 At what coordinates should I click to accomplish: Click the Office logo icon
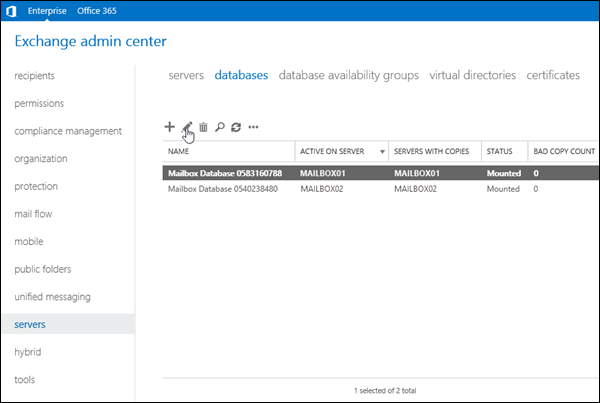[11, 11]
